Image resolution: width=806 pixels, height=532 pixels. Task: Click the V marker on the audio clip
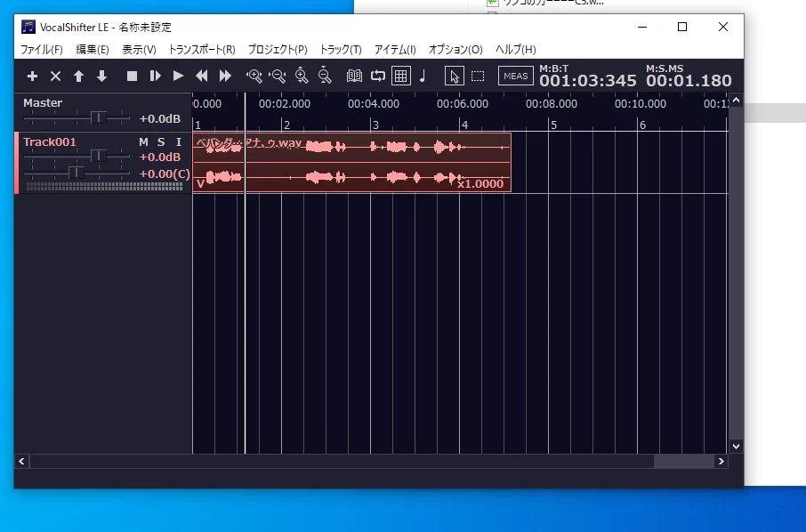click(x=200, y=183)
